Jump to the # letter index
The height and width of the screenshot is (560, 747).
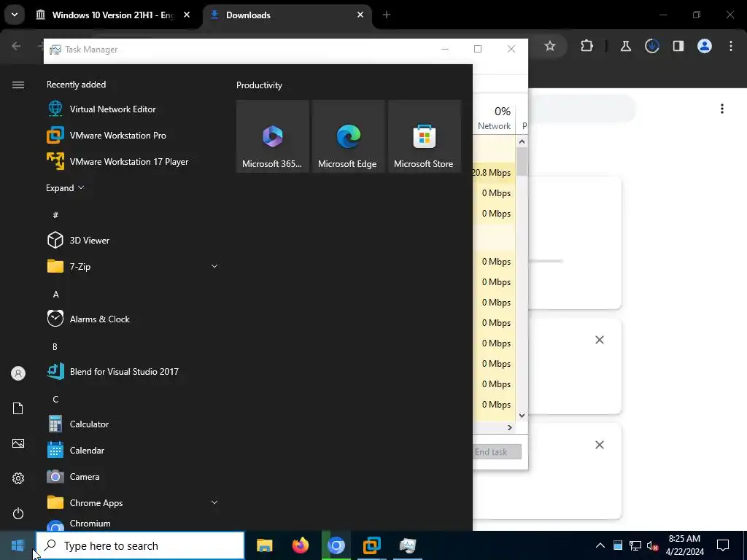coord(55,215)
